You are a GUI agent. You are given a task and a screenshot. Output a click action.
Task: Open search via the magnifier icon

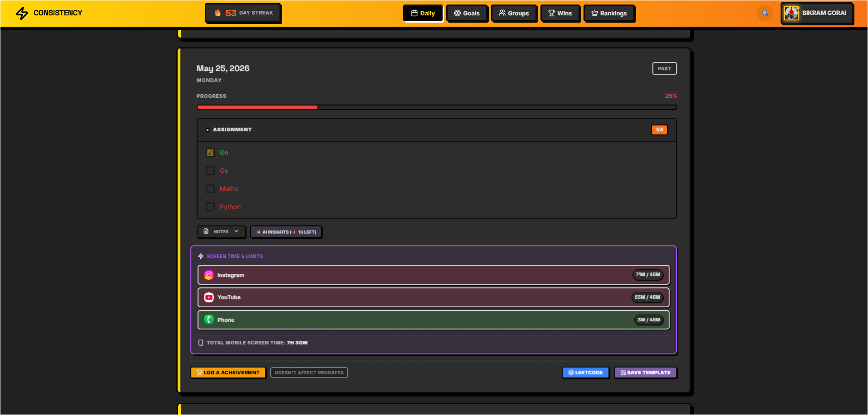765,13
